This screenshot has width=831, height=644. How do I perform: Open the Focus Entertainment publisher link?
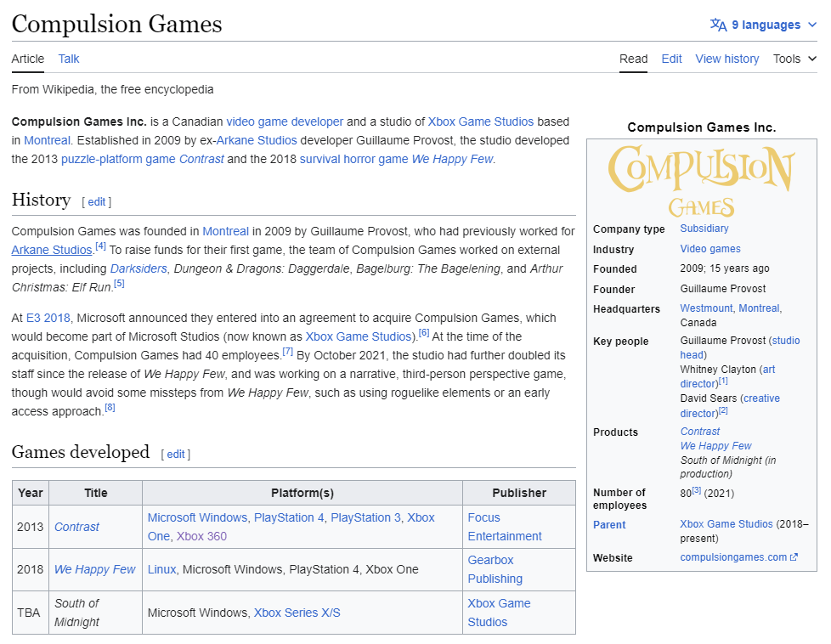pos(505,527)
